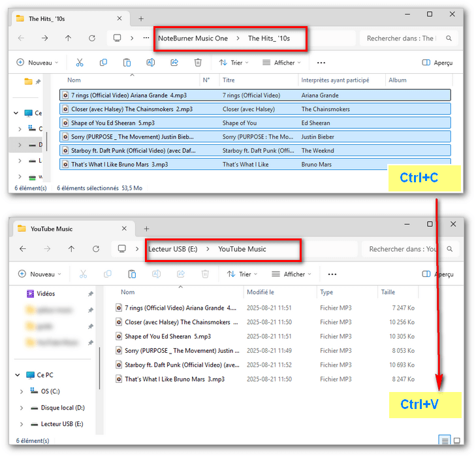The width and height of the screenshot is (476, 458).
Task: Click the Rechercher dans : You search field
Action: (x=402, y=249)
